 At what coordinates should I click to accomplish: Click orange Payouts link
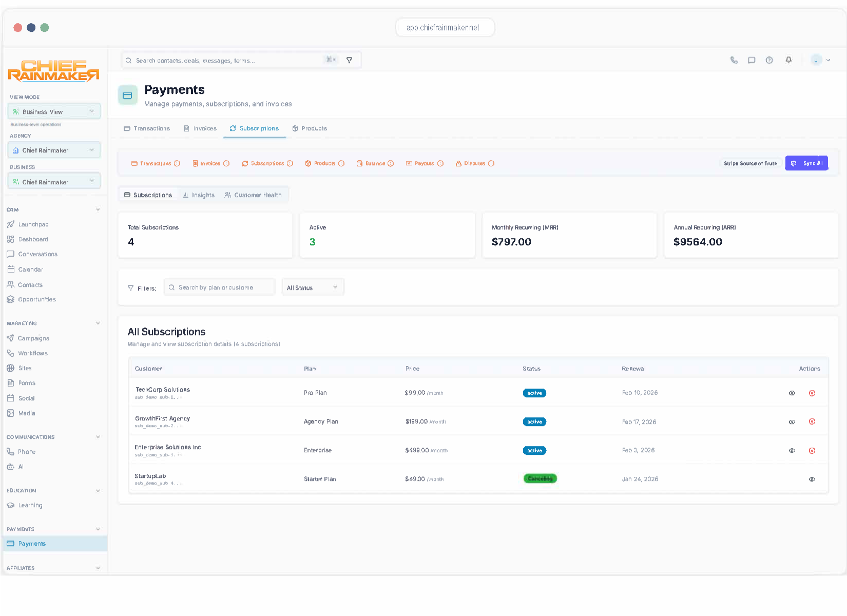coord(420,163)
